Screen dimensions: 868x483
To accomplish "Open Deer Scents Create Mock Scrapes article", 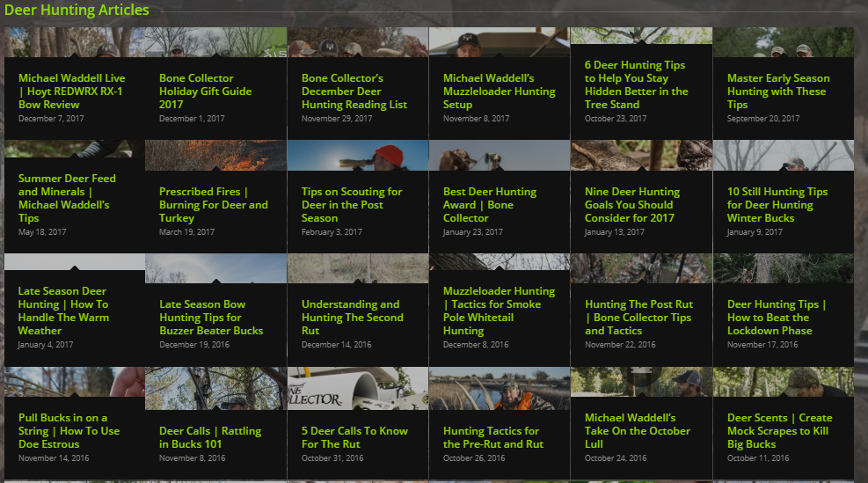I will coord(779,431).
